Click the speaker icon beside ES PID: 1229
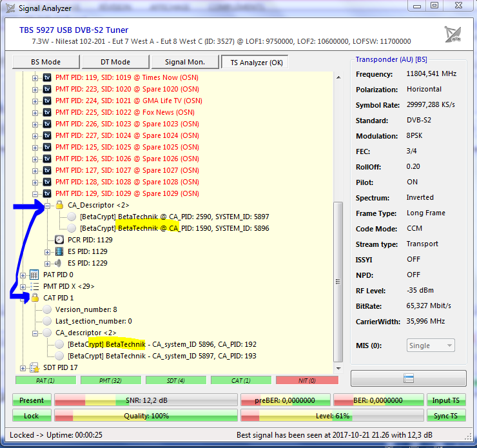Viewport: 477px width, 448px height. tap(59, 263)
